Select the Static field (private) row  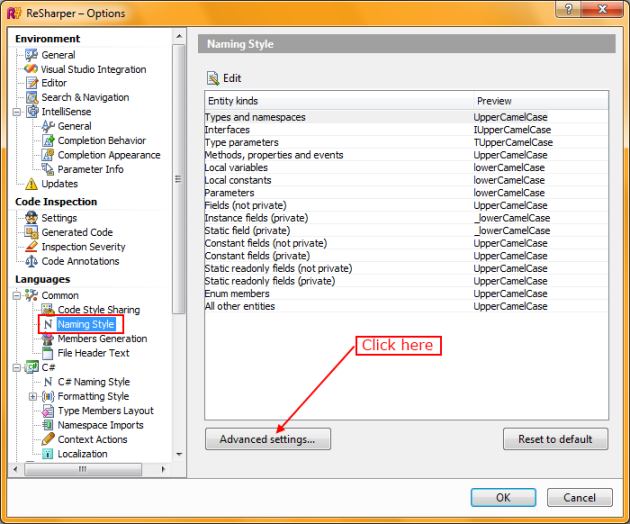406,230
